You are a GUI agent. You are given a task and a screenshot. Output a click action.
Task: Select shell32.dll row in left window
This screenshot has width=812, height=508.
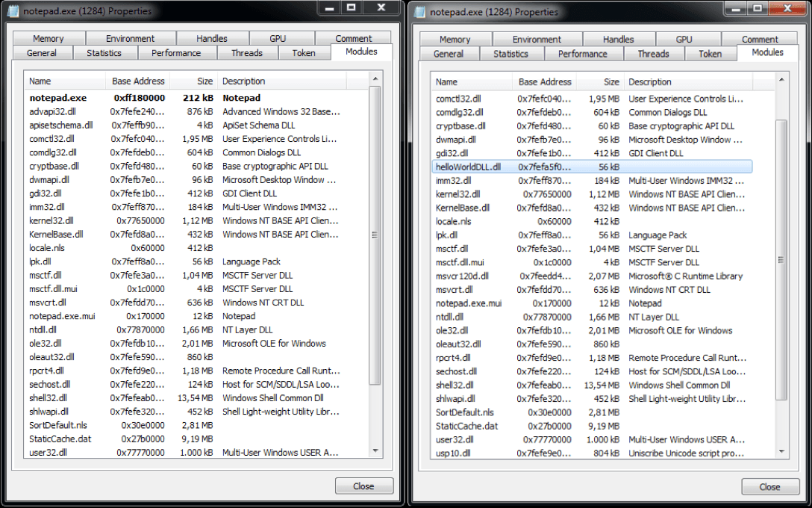tap(185, 397)
